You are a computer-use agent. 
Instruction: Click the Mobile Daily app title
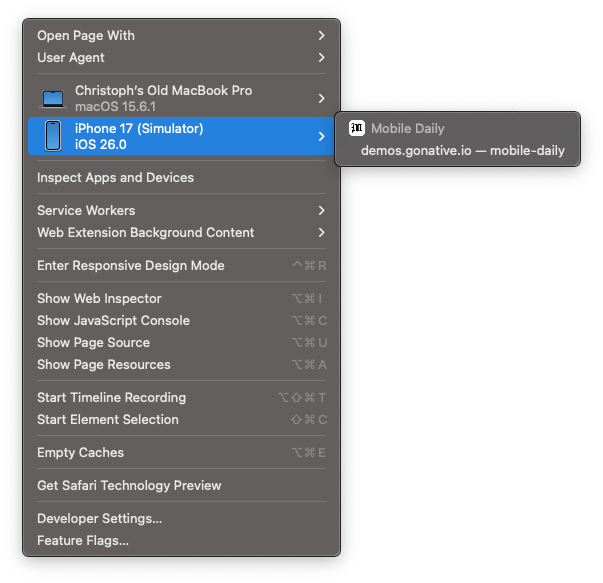pos(408,128)
